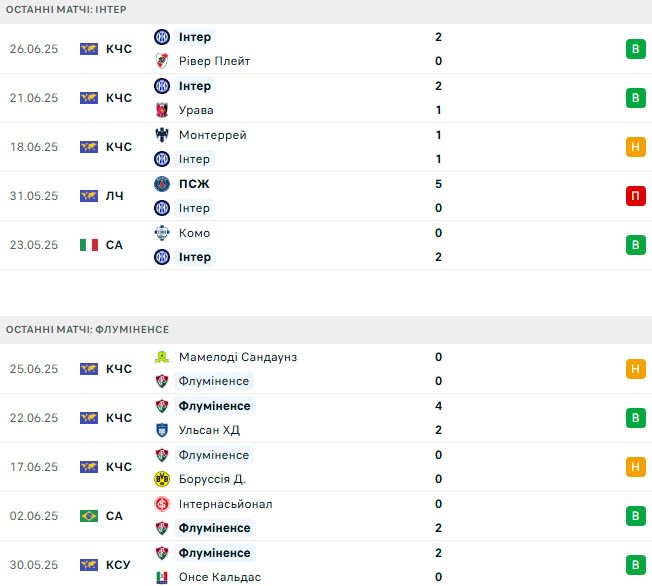The image size is (652, 586).
Task: Click the River Plate club crest
Action: pyautogui.click(x=162, y=61)
